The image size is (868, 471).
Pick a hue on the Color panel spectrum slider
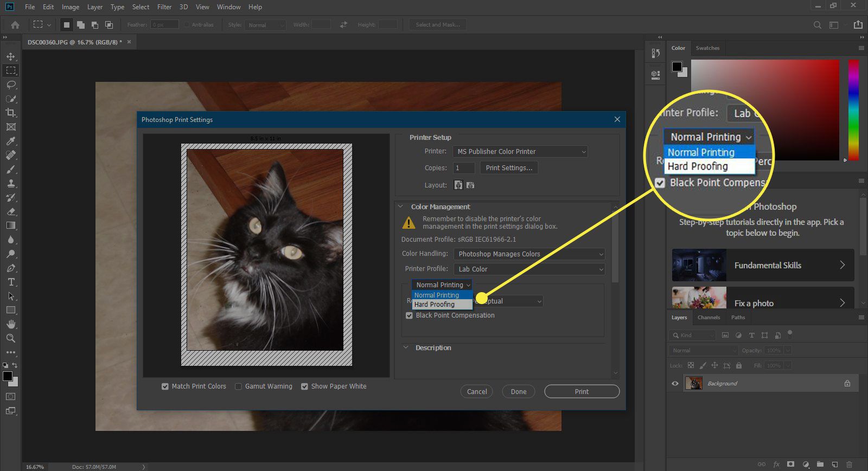point(853,110)
